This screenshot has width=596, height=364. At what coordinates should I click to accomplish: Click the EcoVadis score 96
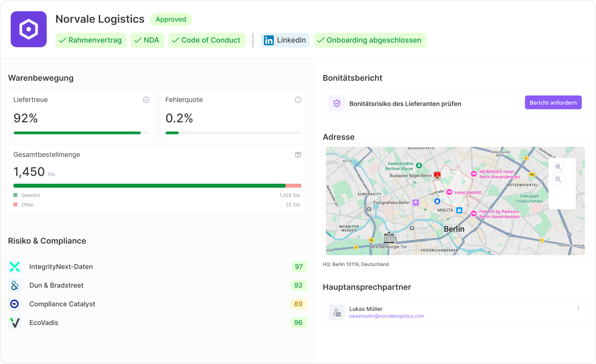[x=299, y=323]
